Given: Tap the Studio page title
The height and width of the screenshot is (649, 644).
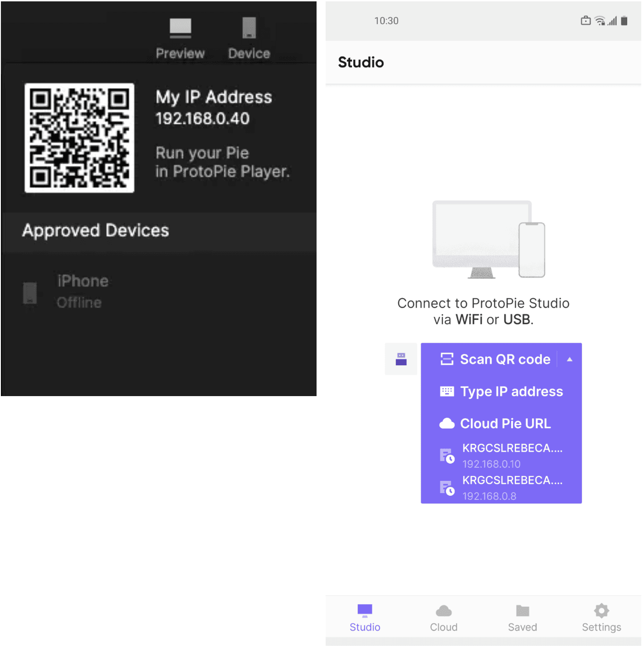Looking at the screenshot, I should (361, 62).
